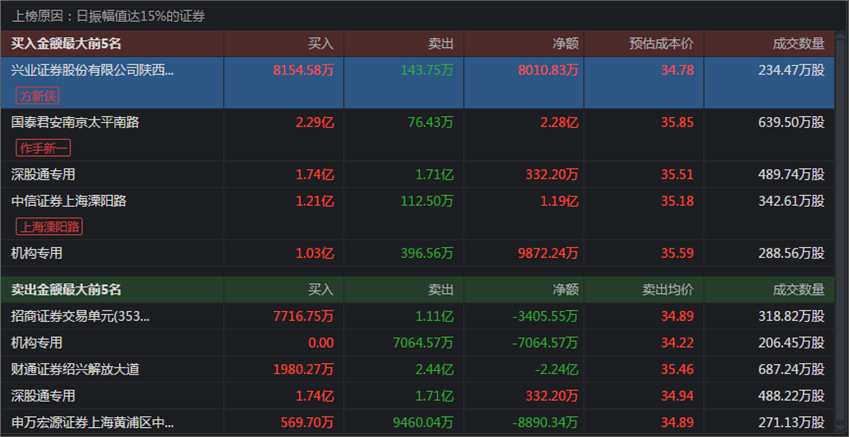Open 国泰君安南京太平南路 broker entry
This screenshot has width=850, height=437.
[75, 122]
